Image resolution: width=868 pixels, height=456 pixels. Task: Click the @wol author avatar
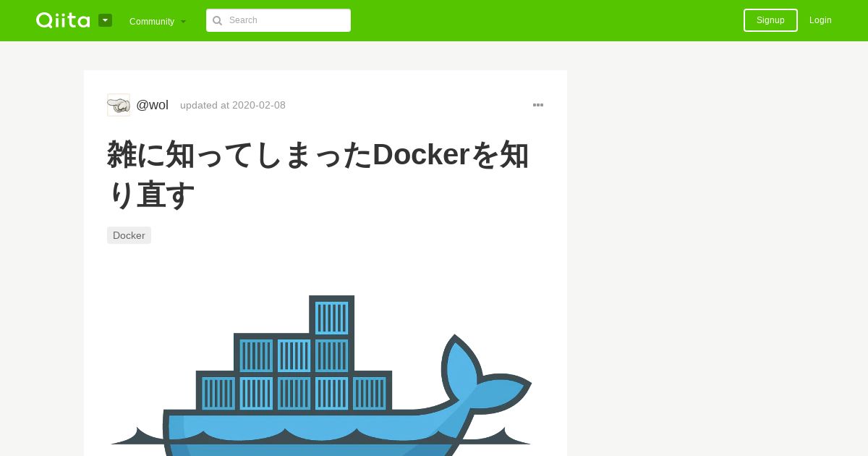(x=119, y=105)
